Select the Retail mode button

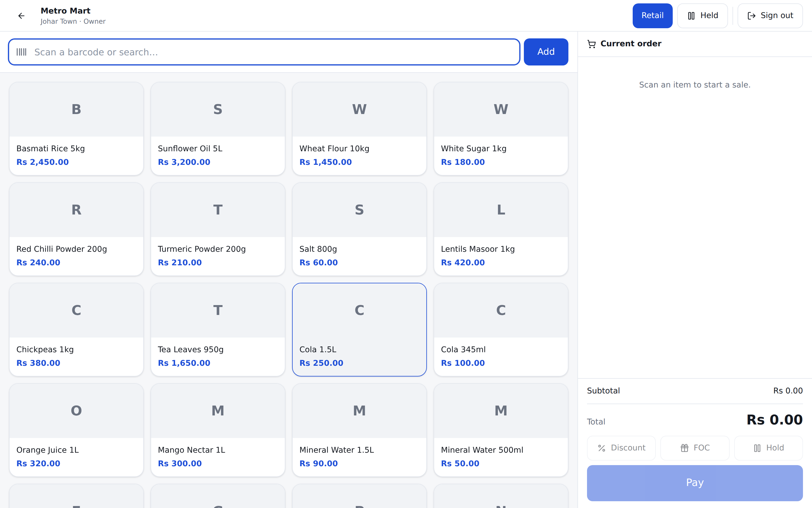tap(652, 16)
